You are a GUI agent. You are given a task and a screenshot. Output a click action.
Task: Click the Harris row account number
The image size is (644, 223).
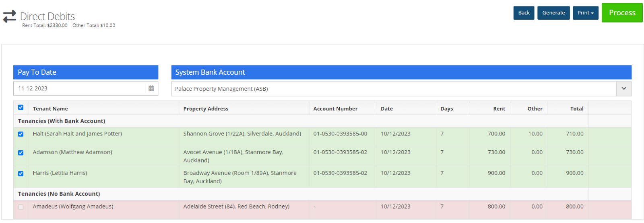pos(340,173)
